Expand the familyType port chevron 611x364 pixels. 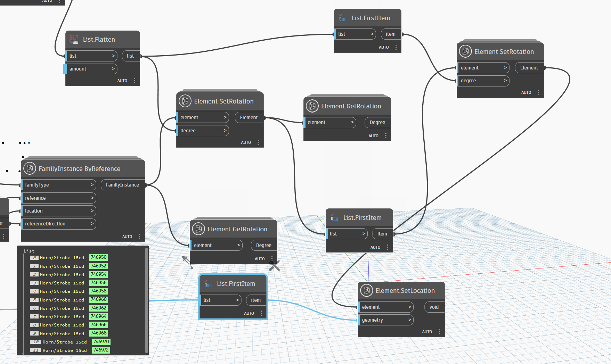pos(92,185)
